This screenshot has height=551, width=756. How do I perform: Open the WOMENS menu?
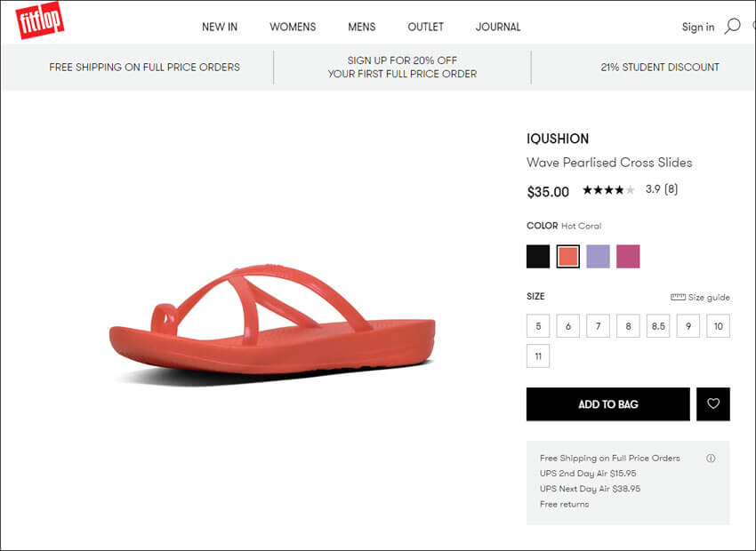293,27
